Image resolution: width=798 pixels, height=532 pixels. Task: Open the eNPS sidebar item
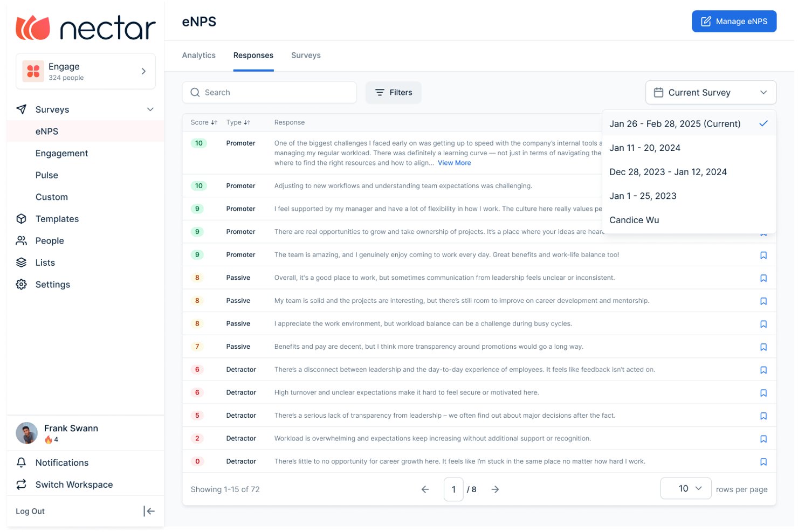coord(85,132)
